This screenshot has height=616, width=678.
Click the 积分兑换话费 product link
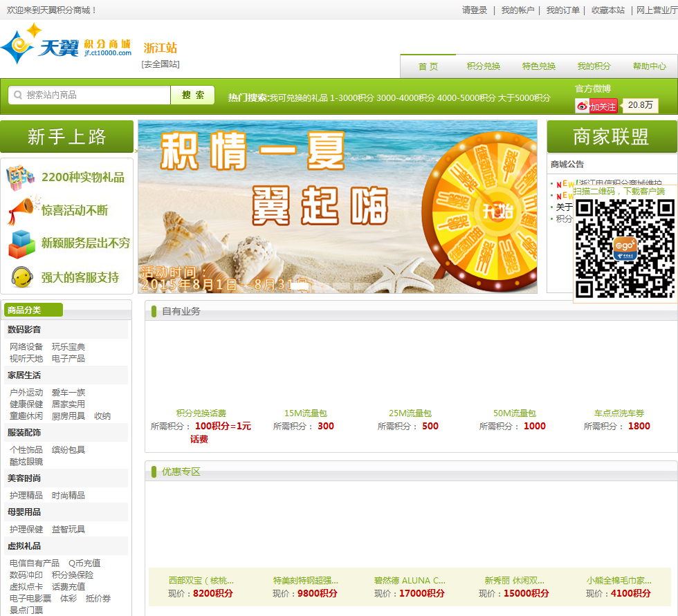201,413
